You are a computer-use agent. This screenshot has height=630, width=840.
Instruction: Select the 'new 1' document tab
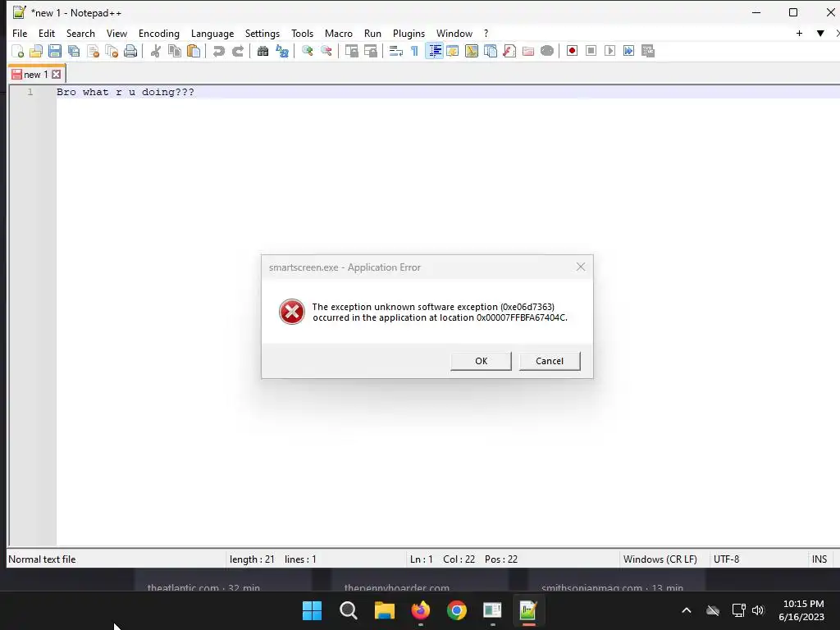pos(35,75)
